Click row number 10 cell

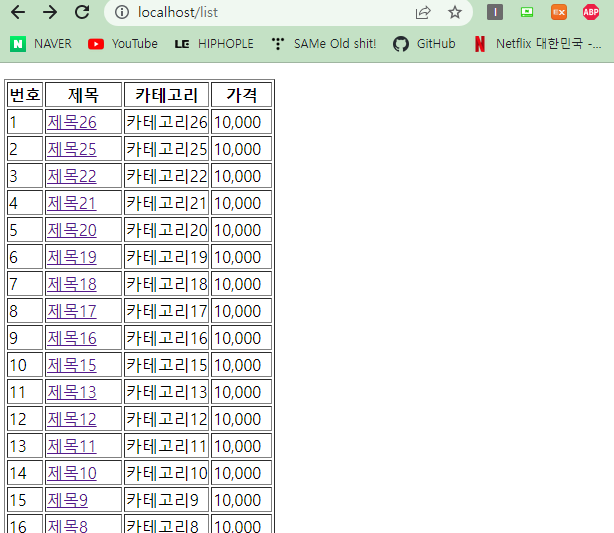pos(25,365)
